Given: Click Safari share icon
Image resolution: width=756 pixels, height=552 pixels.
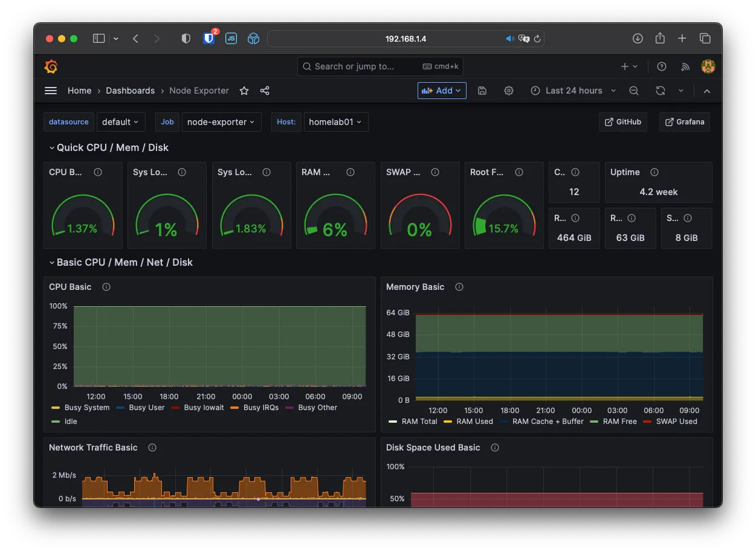Looking at the screenshot, I should tap(660, 38).
